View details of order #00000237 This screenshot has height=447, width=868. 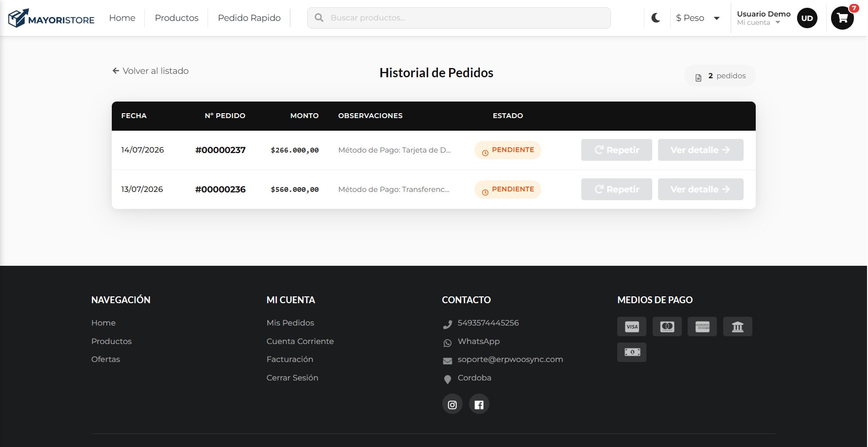[x=701, y=150]
